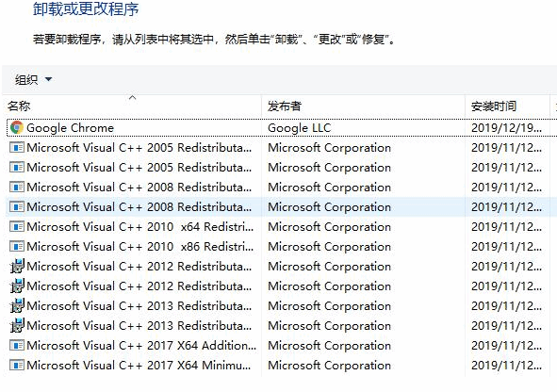Click icon of Visual C++ 2010 x86 Redistributable
Screen dimensions: 557x392
[x=17, y=247]
